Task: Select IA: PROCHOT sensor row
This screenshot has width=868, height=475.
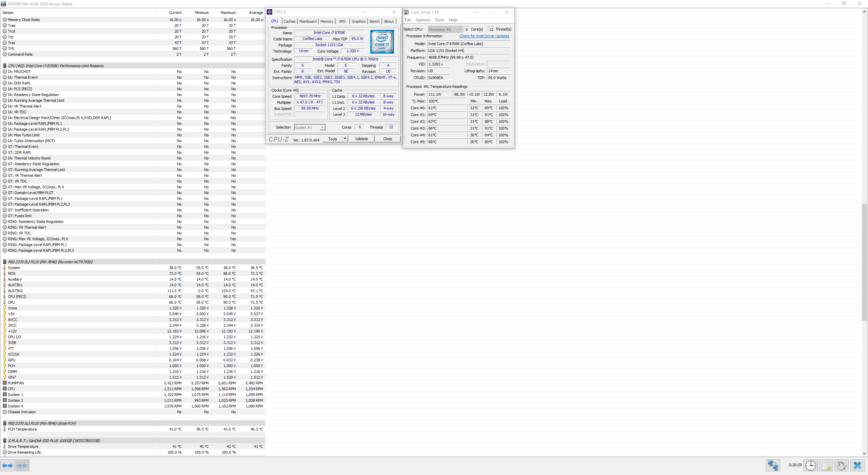Action: coord(19,72)
